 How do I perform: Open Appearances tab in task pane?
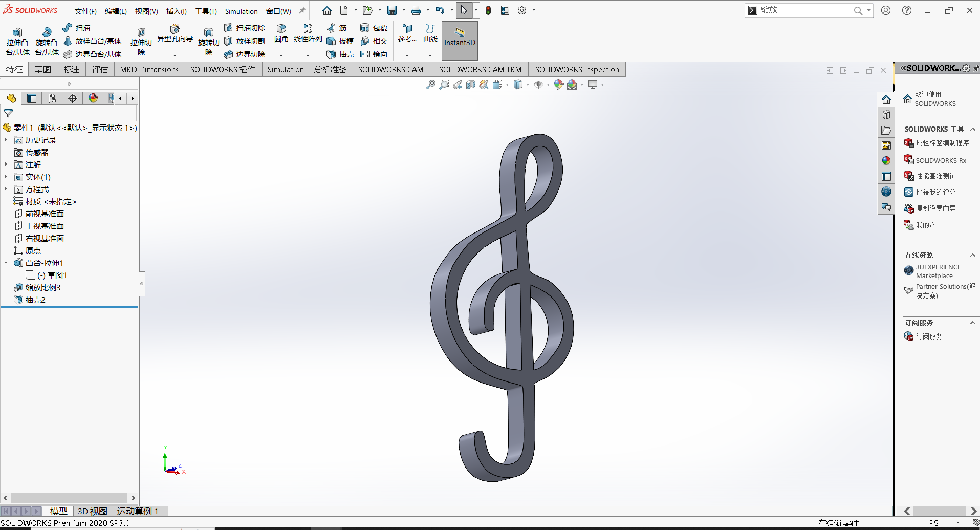886,161
